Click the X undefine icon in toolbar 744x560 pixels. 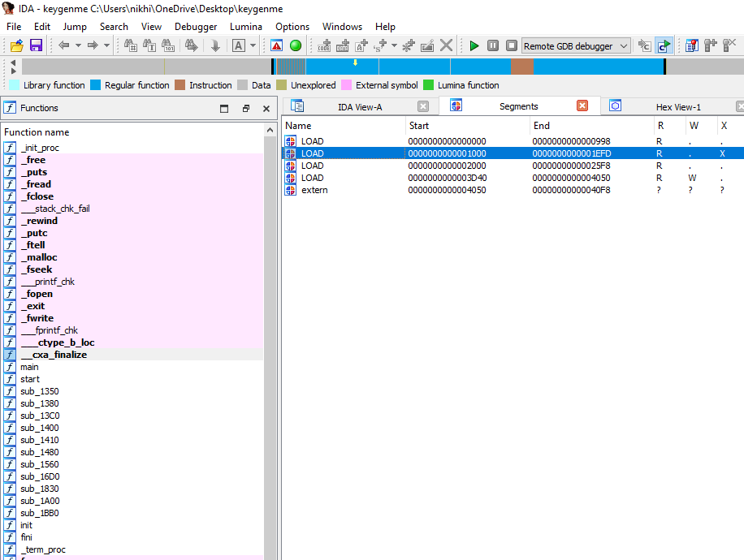coord(446,45)
